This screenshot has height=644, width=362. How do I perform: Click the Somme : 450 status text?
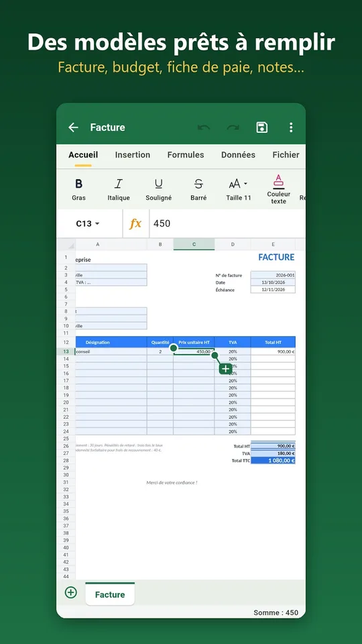click(276, 612)
